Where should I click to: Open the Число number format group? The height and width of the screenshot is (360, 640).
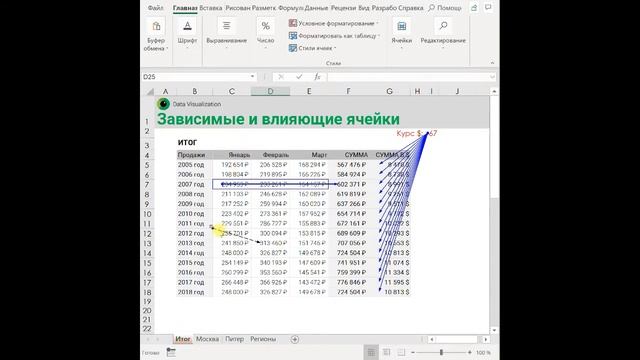(x=265, y=34)
